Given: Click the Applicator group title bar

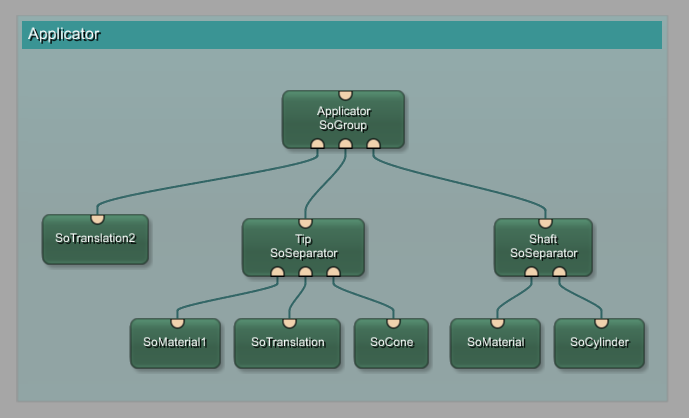Looking at the screenshot, I should pos(342,34).
